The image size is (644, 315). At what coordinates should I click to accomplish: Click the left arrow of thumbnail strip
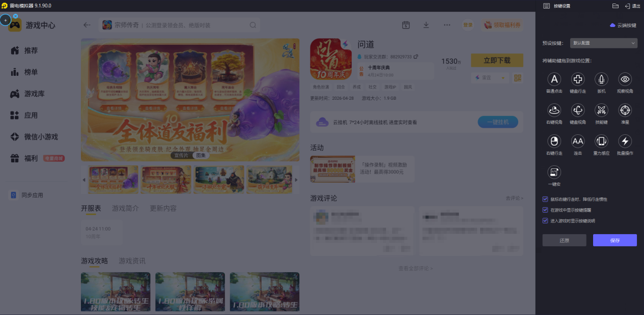(84, 180)
